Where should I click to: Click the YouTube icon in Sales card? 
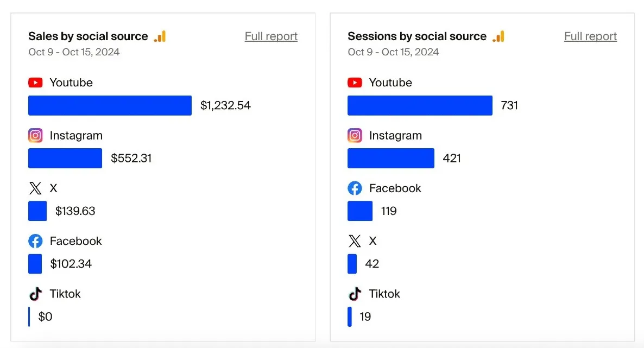(35, 83)
